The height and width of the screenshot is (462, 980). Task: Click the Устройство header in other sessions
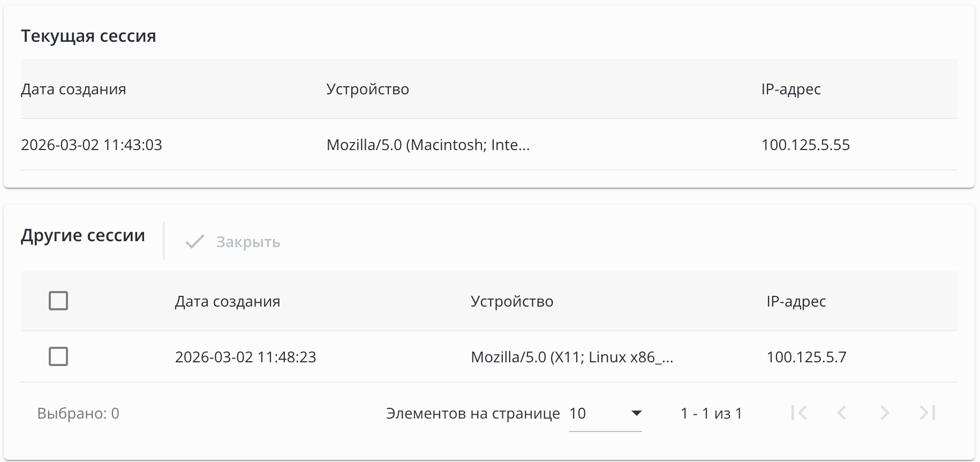pos(512,301)
